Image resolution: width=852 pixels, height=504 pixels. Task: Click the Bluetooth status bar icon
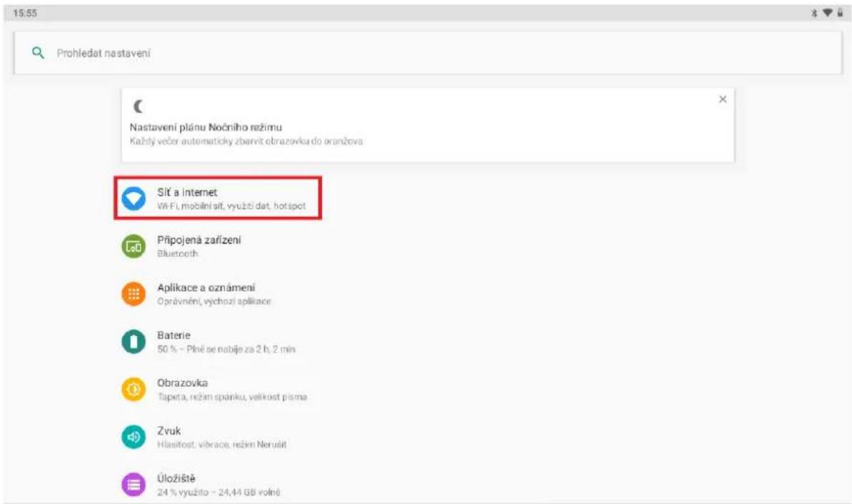[x=814, y=13]
